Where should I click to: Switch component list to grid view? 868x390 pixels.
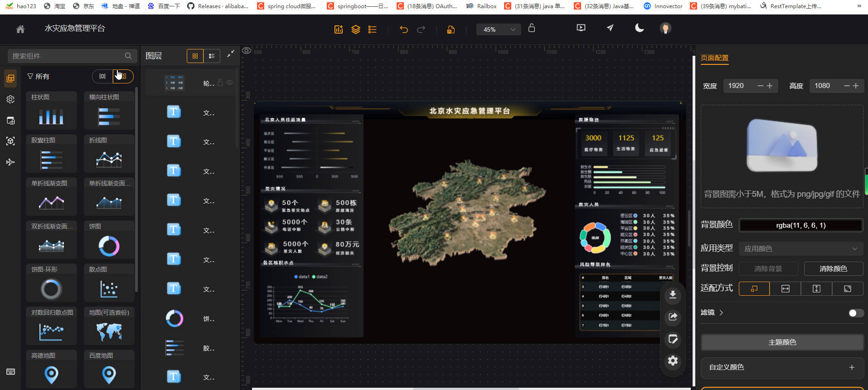(x=123, y=76)
